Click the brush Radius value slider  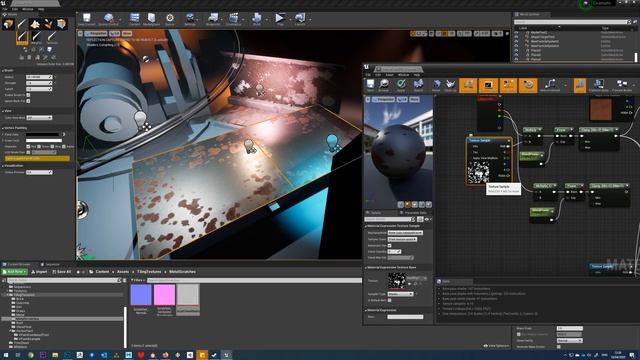pyautogui.click(x=39, y=77)
